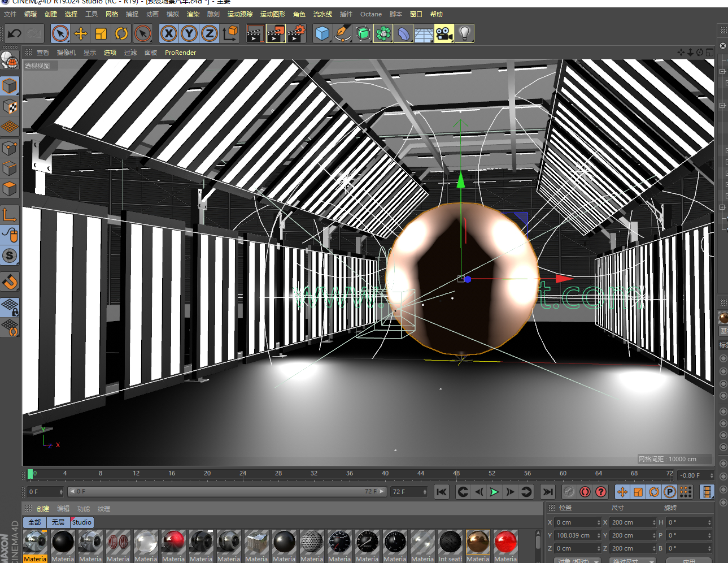Switch to the Studio material tab

[x=82, y=522]
